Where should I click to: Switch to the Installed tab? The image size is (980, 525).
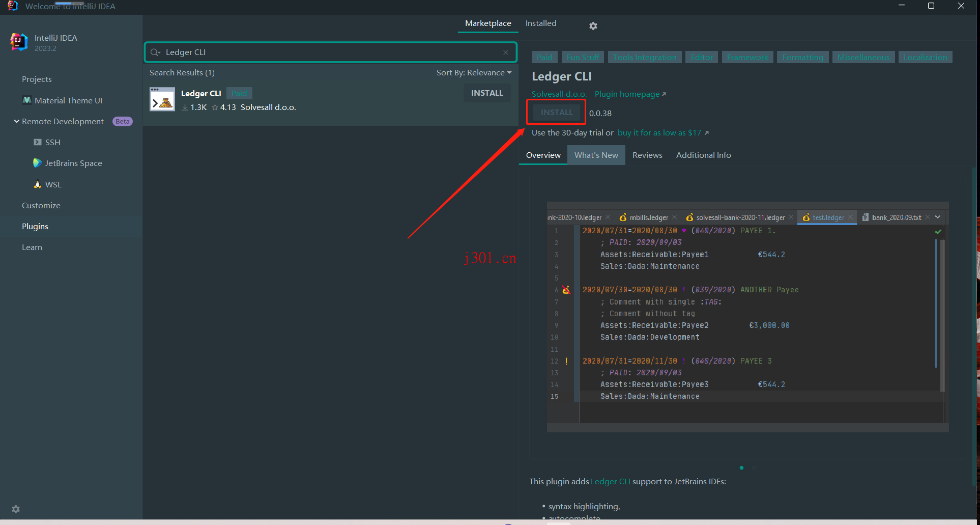[x=541, y=23]
